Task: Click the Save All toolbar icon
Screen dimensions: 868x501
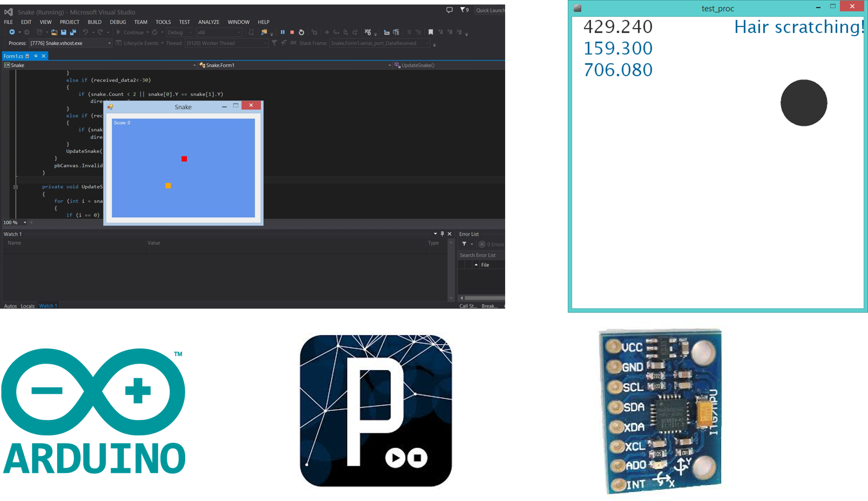Action: pos(73,32)
